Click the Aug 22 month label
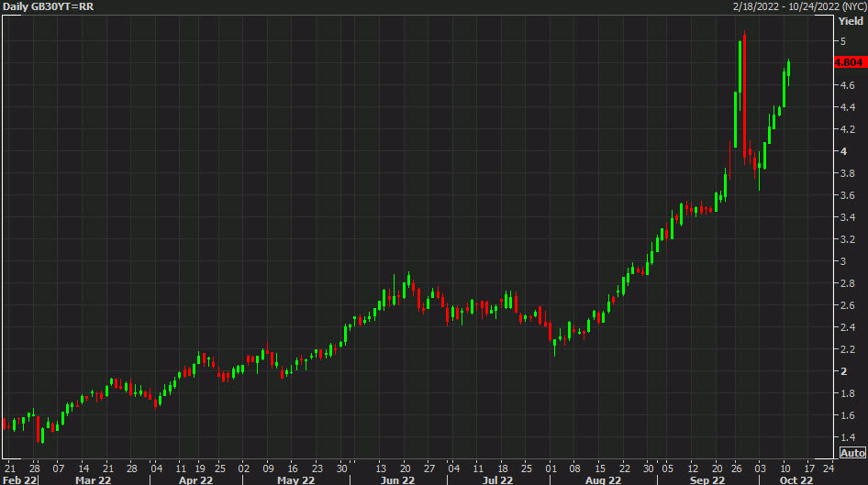This screenshot has width=868, height=485. click(x=603, y=479)
